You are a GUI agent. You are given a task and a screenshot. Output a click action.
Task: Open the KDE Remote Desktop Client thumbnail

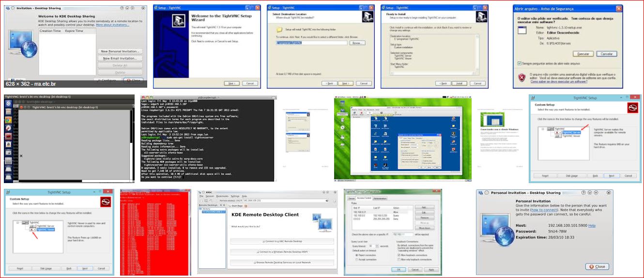[x=267, y=232]
